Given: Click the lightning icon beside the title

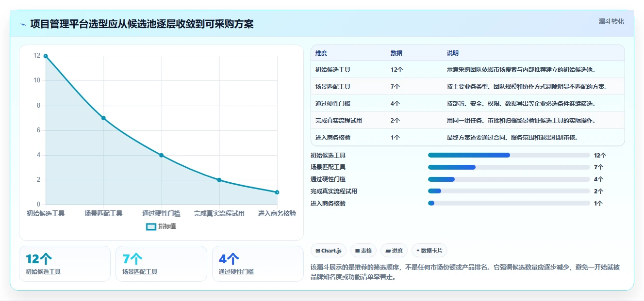Looking at the screenshot, I should pos(23,24).
